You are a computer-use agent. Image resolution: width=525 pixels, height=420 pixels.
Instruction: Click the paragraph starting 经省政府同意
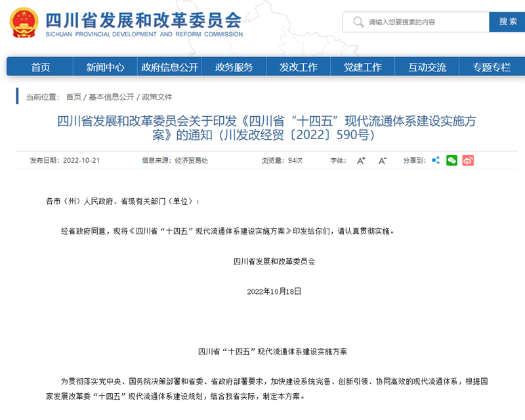[x=228, y=231]
